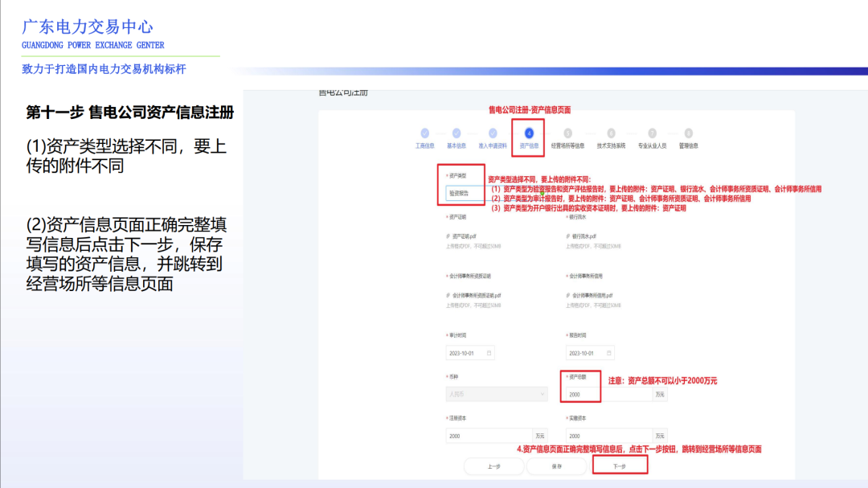Click the paperclip icon beside 会计师事务所资质证明.pdf
The image size is (868, 488).
coord(448,295)
